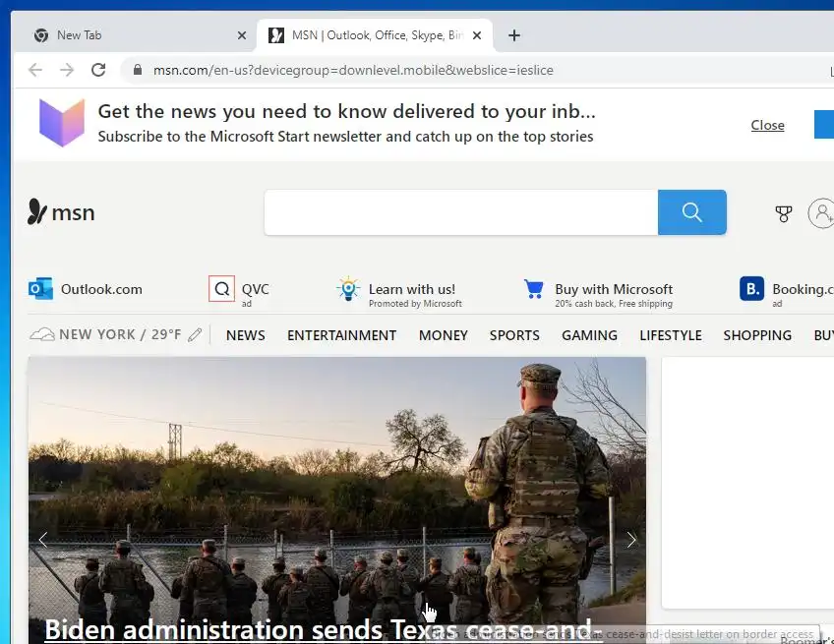Focus the address bar showing msn.com URL

[x=353, y=70]
